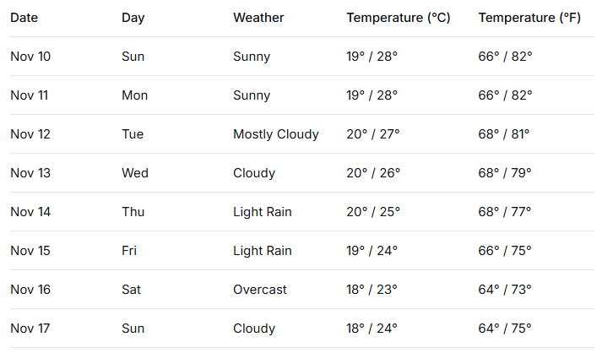The image size is (613, 364).
Task: Click the Weather column header
Action: (x=258, y=18)
